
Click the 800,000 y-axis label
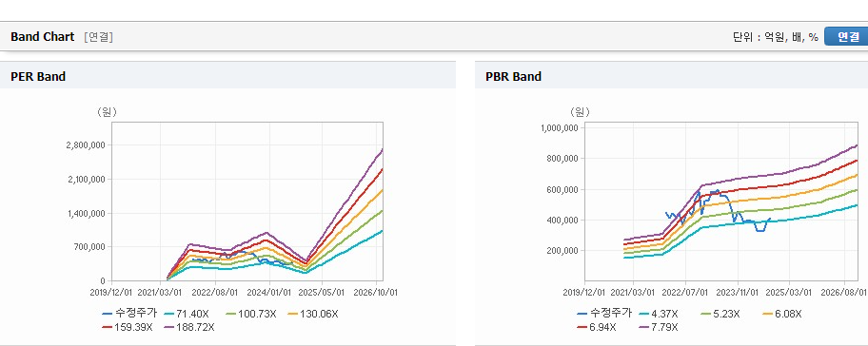[x=563, y=159]
